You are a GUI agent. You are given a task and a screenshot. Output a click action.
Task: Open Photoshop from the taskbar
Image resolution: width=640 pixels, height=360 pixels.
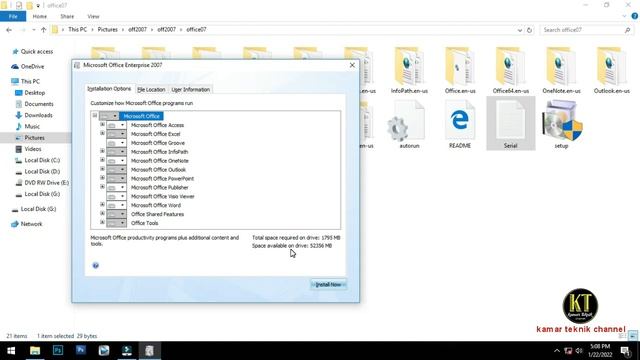[x=58, y=350]
